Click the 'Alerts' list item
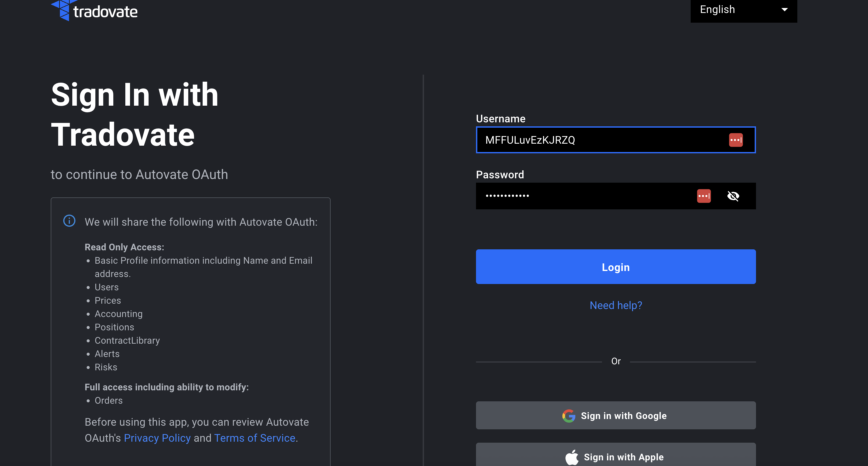This screenshot has width=868, height=466. (x=107, y=354)
